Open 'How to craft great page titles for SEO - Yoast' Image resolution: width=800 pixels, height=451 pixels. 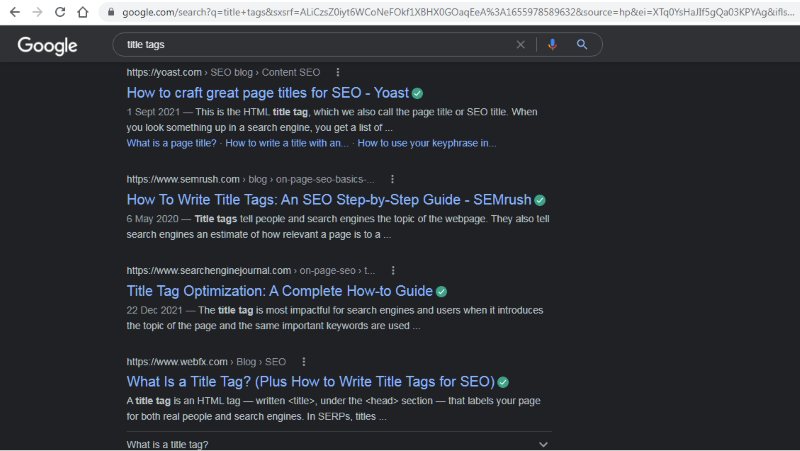click(268, 93)
